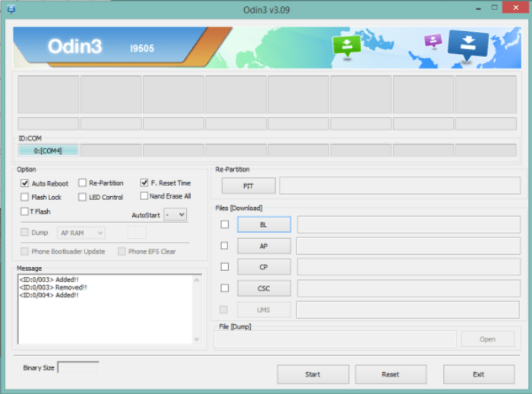Click the Odin3 app icon in title bar
The image size is (532, 394).
coord(11,9)
